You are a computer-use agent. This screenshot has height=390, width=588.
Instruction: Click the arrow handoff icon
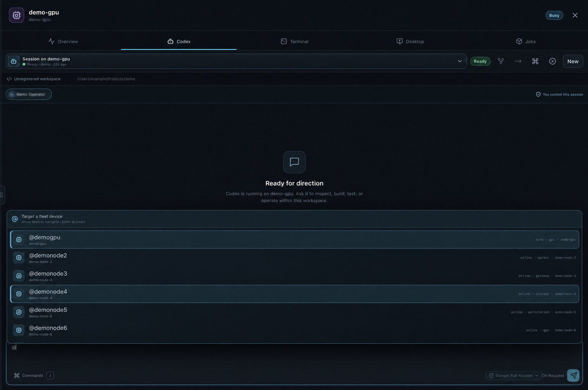click(518, 61)
